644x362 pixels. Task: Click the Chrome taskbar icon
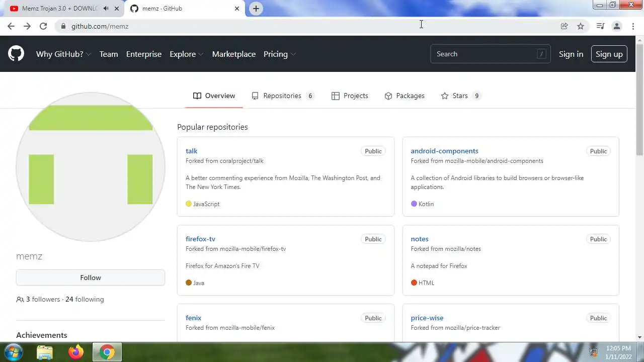pyautogui.click(x=107, y=352)
